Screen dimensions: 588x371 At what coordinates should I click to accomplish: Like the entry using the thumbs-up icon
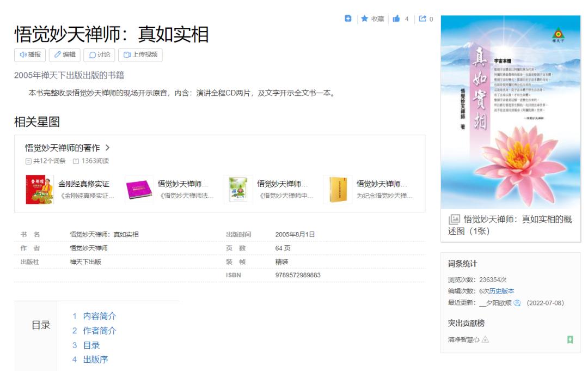[396, 19]
